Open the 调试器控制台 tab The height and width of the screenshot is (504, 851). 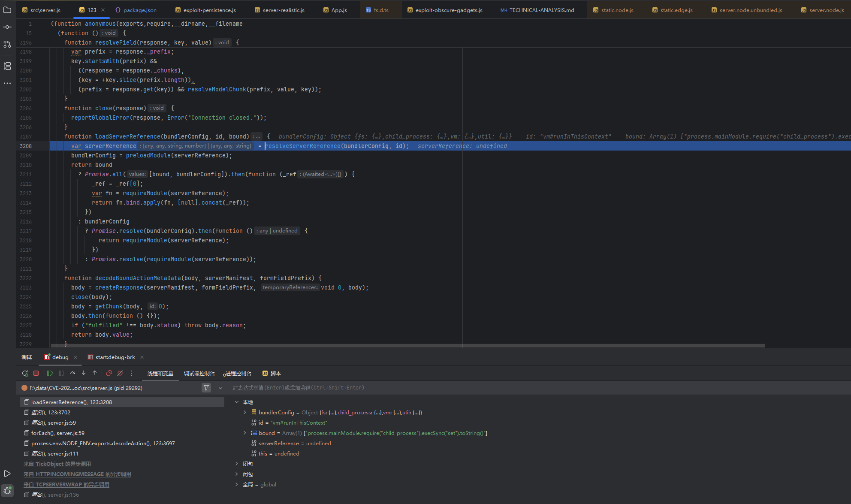point(199,373)
